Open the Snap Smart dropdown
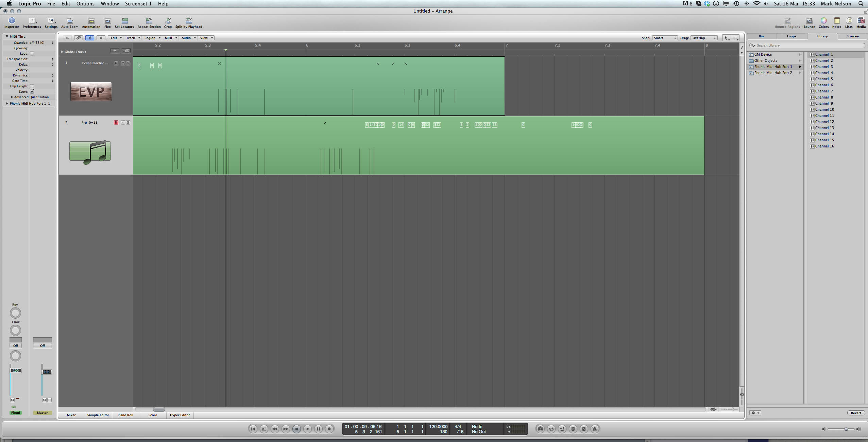Viewport: 868px width, 442px height. pyautogui.click(x=665, y=38)
